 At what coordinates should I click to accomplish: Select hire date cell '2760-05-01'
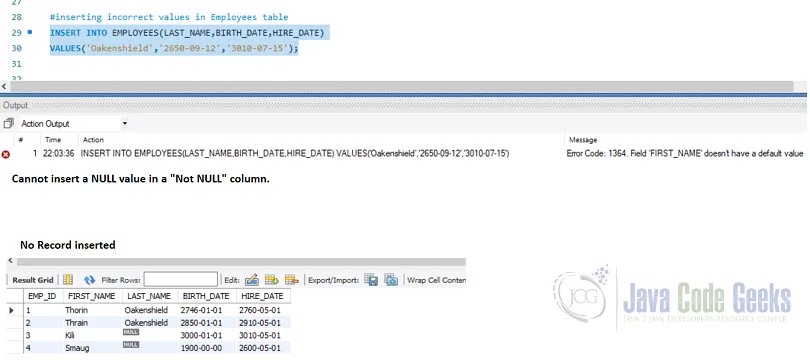coord(263,310)
